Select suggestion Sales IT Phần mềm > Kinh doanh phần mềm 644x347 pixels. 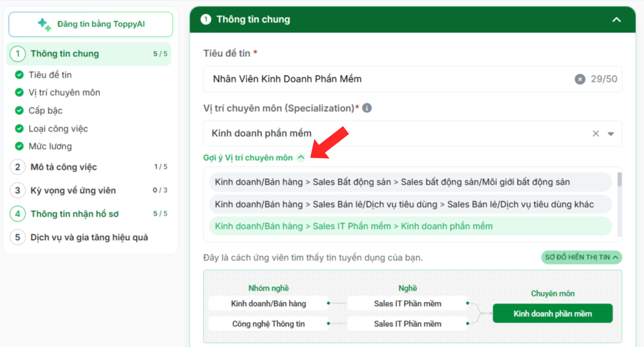click(x=410, y=226)
